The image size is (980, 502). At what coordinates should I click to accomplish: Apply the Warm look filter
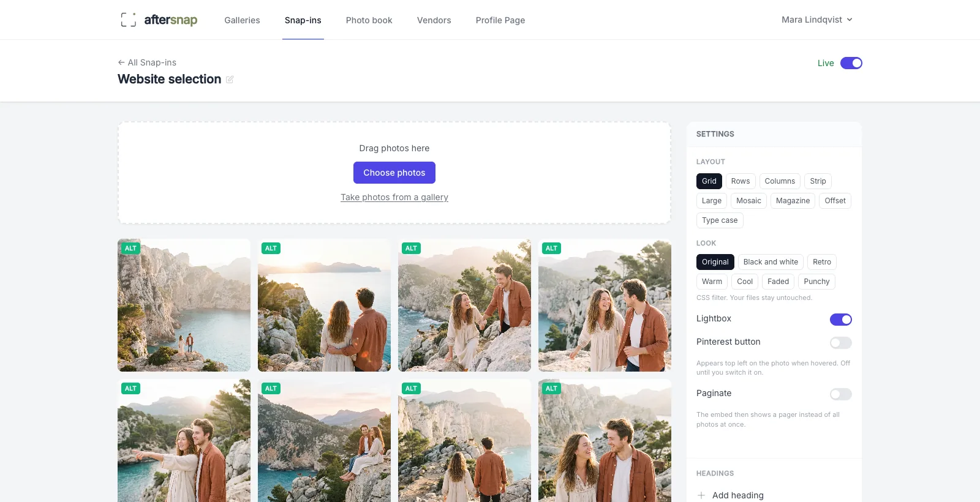pos(712,282)
